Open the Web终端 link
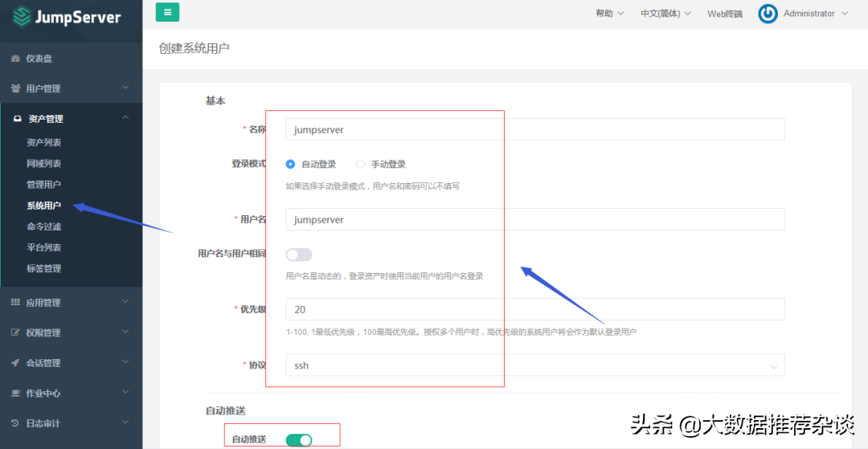 (725, 14)
